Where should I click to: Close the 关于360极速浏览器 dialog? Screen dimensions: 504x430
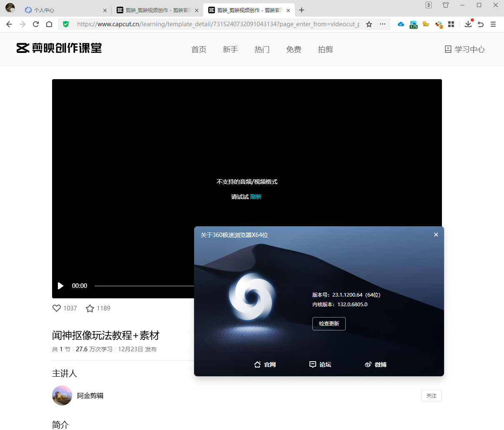point(436,235)
